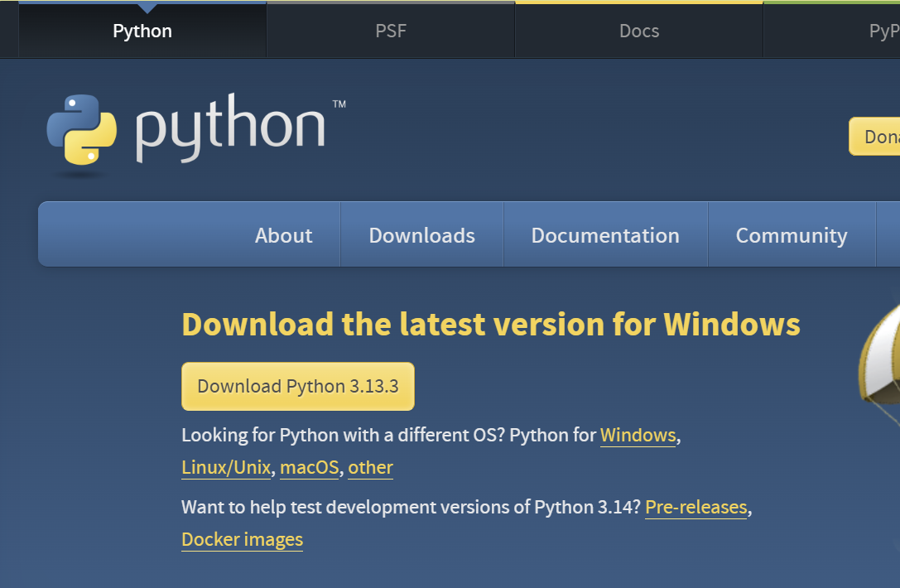900x588 pixels.
Task: Click the parachute illustration
Action: (879, 364)
